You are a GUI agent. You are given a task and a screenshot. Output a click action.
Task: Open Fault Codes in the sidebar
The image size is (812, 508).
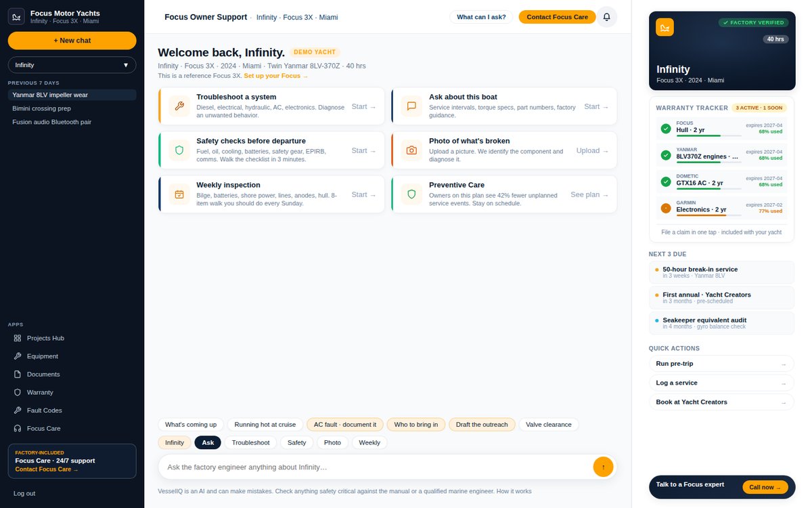click(72, 410)
